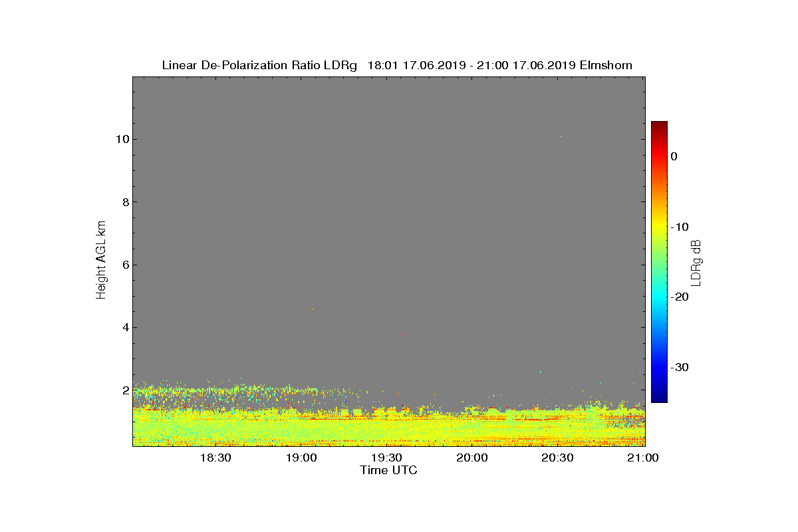This screenshot has width=798, height=532.
Task: Click the height tick label 2
Action: [x=125, y=390]
